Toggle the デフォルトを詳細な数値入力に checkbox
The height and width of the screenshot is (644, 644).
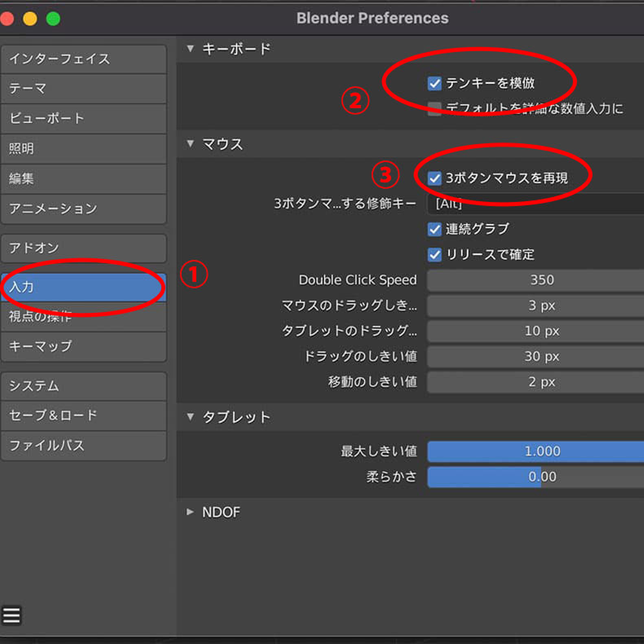click(x=434, y=109)
